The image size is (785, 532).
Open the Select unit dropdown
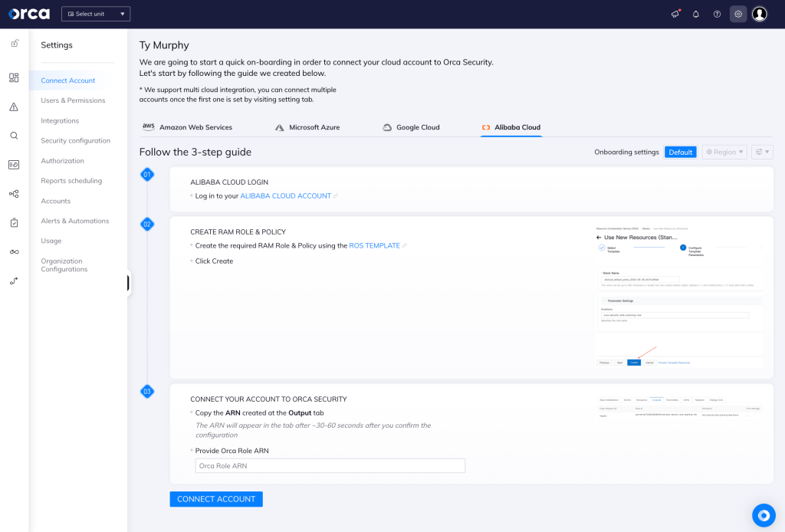tap(96, 14)
